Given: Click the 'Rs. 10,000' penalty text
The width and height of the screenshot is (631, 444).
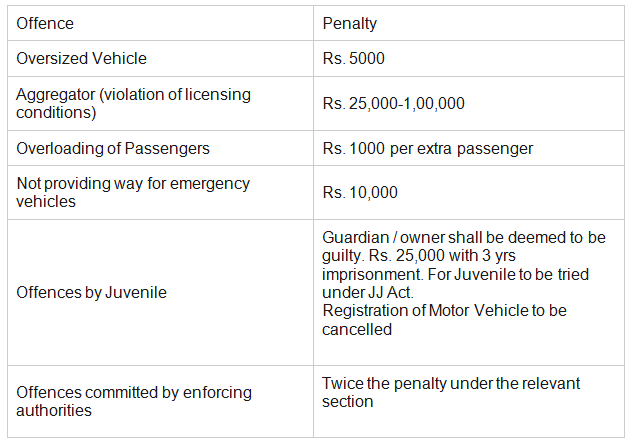Looking at the screenshot, I should tap(360, 192).
